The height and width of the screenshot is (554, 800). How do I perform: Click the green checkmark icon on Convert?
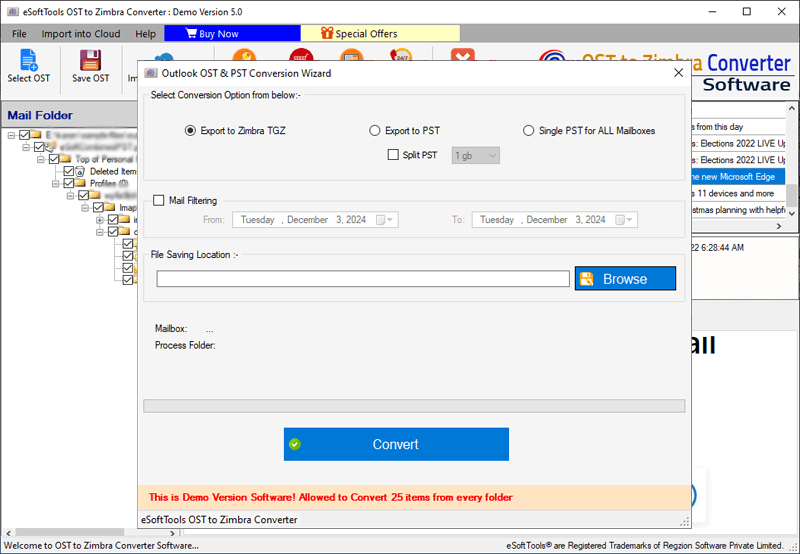294,444
